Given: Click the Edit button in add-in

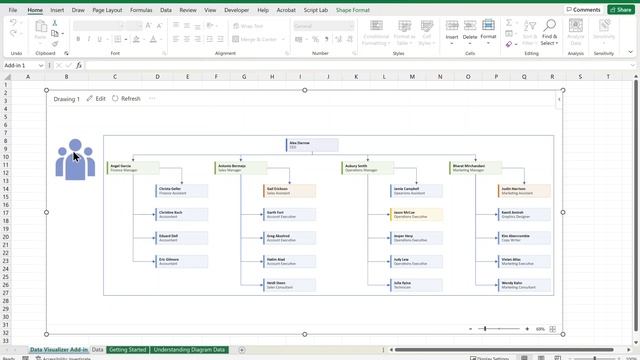Looking at the screenshot, I should pyautogui.click(x=96, y=98).
